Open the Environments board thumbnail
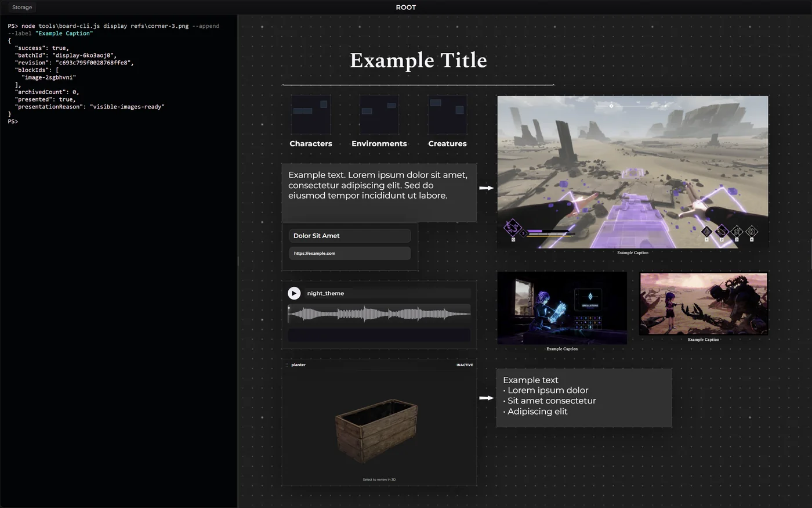Image resolution: width=812 pixels, height=508 pixels. (379, 114)
